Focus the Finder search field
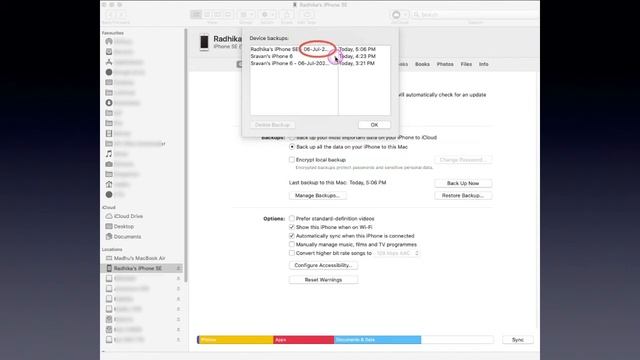This screenshot has height=360, width=640. (476, 15)
